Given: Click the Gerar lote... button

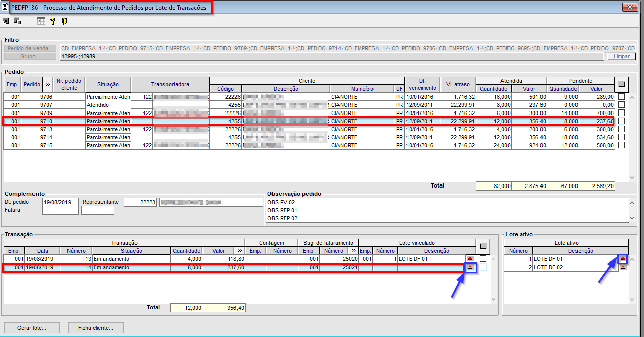Looking at the screenshot, I should [31, 328].
